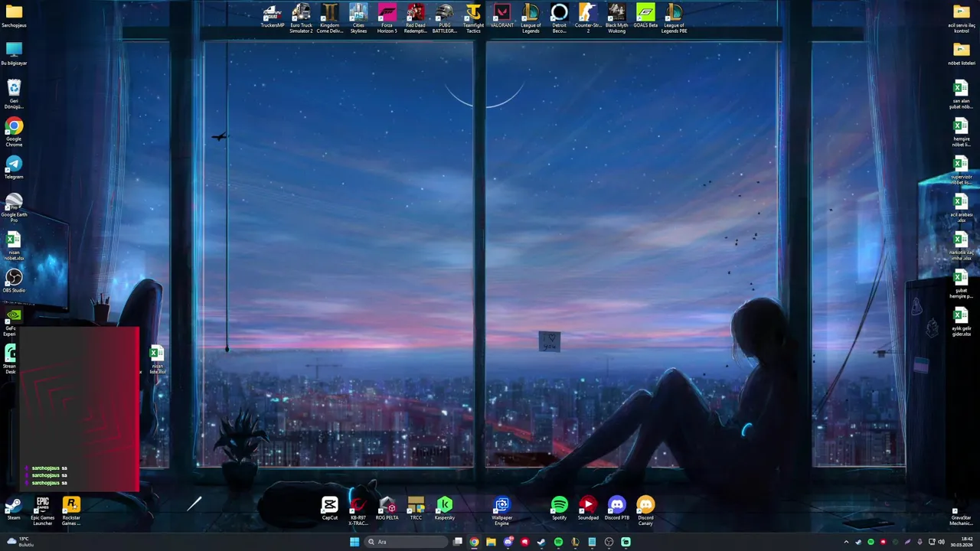The height and width of the screenshot is (551, 980).
Task: Launch League of Legends shortcut
Action: point(531,18)
